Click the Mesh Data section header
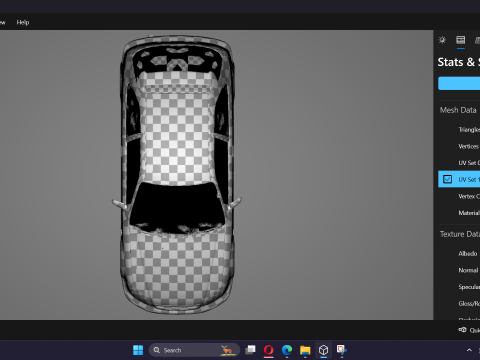Image resolution: width=480 pixels, height=360 pixels. point(458,110)
